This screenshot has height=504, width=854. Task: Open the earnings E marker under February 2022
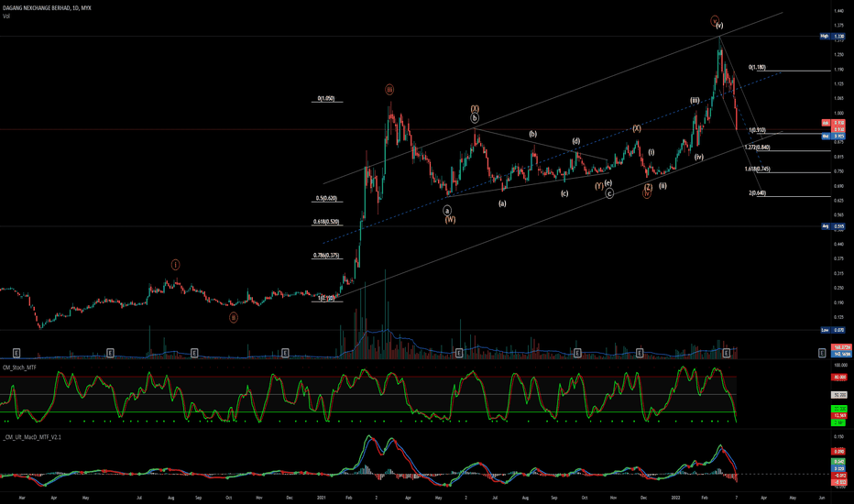click(726, 353)
